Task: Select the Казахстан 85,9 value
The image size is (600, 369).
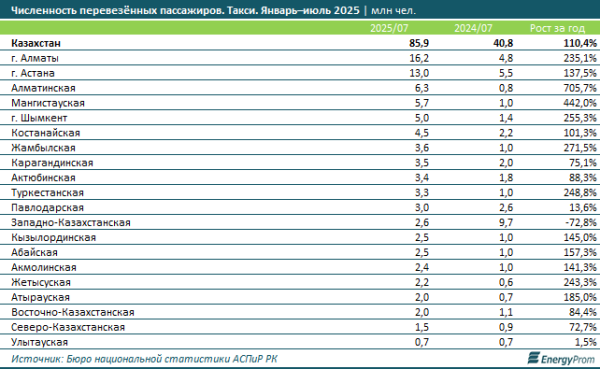Action: click(419, 43)
